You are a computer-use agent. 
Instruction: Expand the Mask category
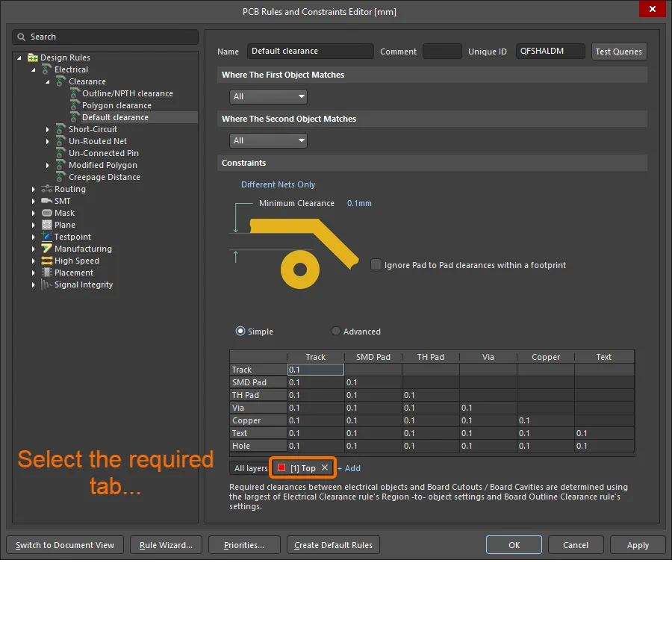tap(34, 213)
